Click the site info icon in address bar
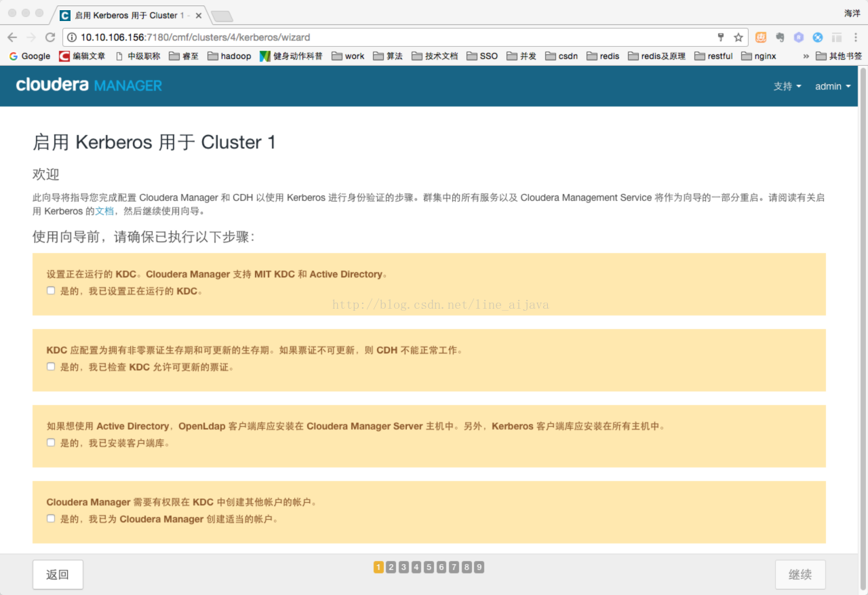 pos(71,37)
